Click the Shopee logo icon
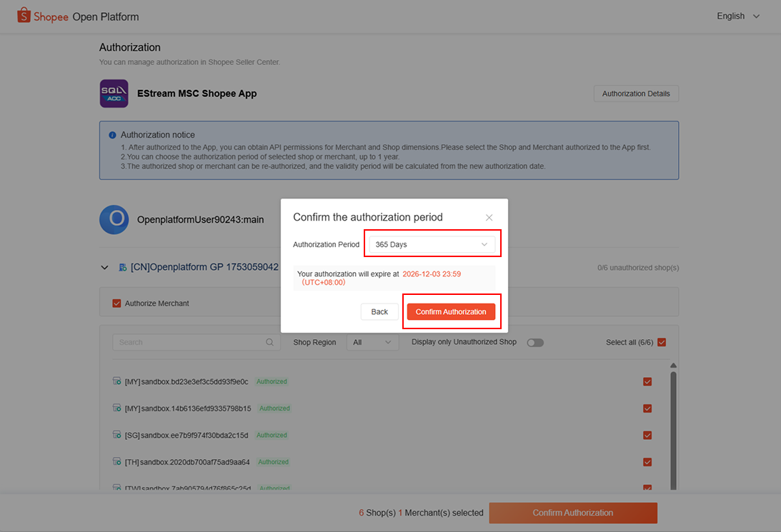The width and height of the screenshot is (781, 532). pyautogui.click(x=23, y=15)
